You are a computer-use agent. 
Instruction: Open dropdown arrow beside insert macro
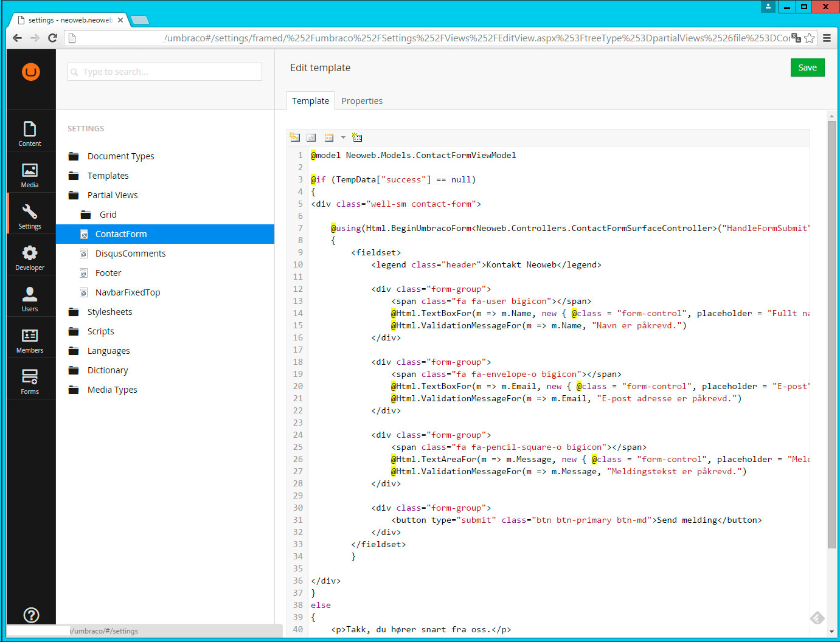pyautogui.click(x=343, y=137)
